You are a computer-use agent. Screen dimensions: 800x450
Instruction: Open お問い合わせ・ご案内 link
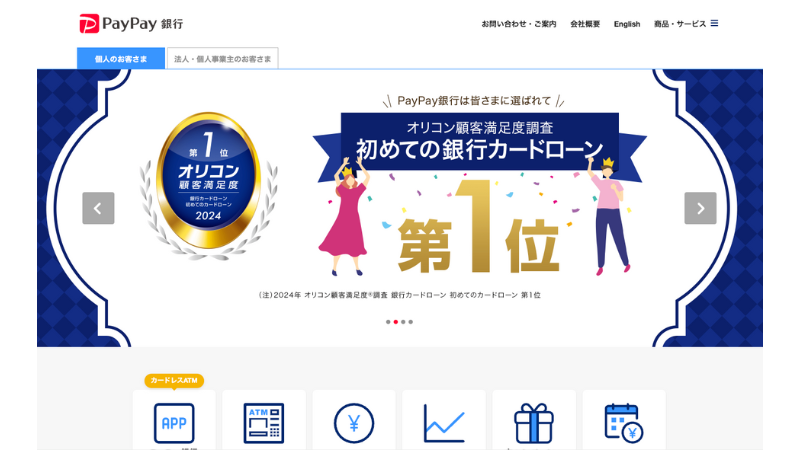(x=519, y=24)
